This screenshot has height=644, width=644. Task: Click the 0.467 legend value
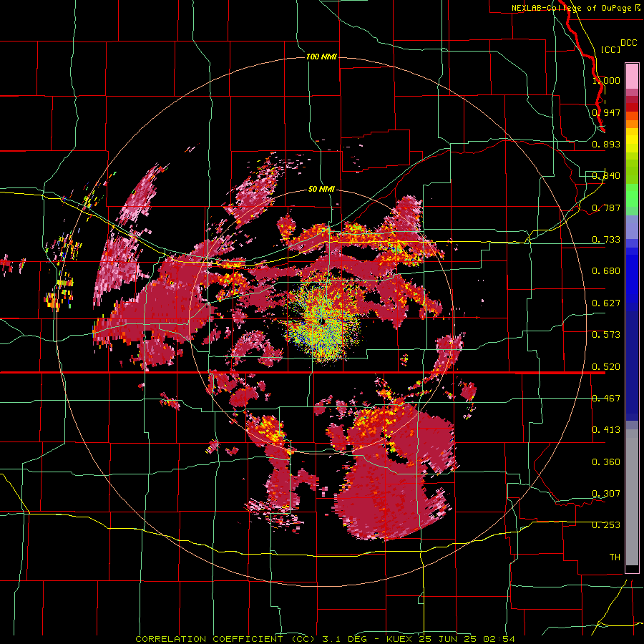click(x=606, y=399)
